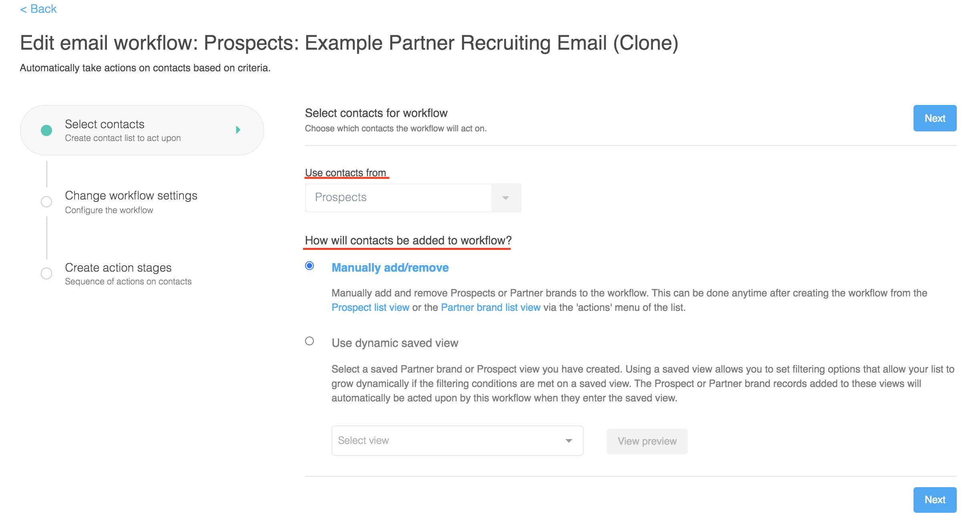Go back using the Back link
The width and height of the screenshot is (980, 520).
pos(38,9)
